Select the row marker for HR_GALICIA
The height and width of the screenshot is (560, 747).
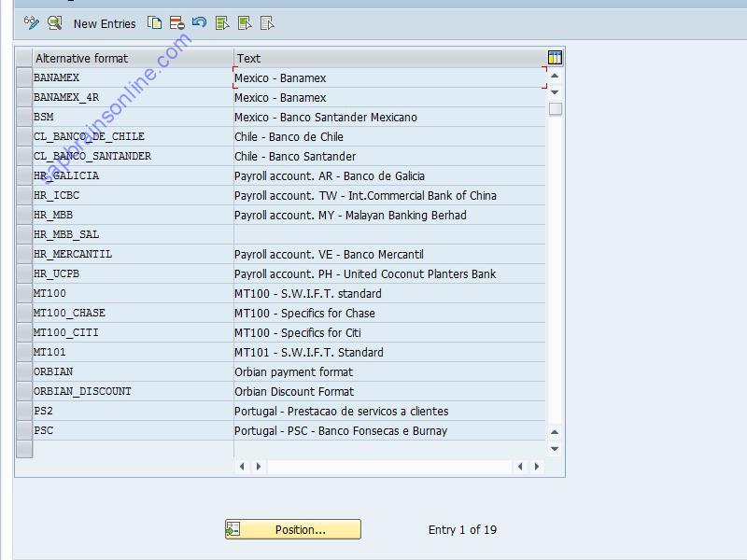24,175
